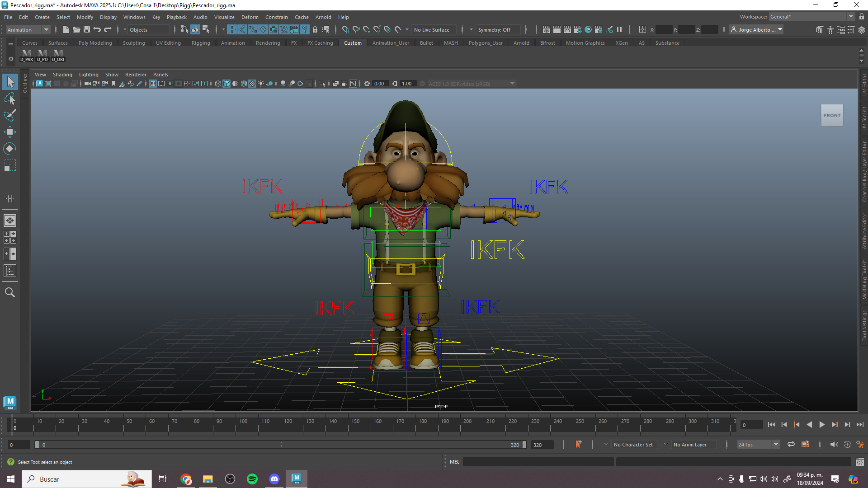Image resolution: width=868 pixels, height=488 pixels.
Task: Open the Workspace General dropdown
Action: 851,17
